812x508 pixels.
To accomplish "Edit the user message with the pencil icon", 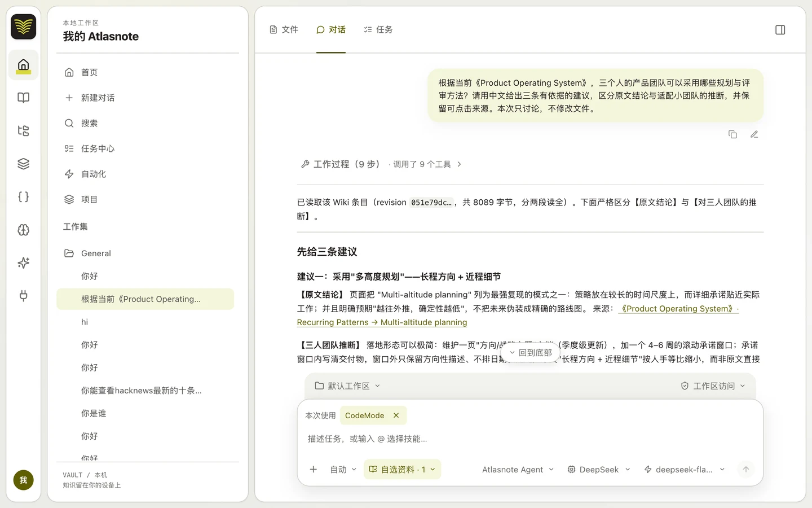I will 754,134.
